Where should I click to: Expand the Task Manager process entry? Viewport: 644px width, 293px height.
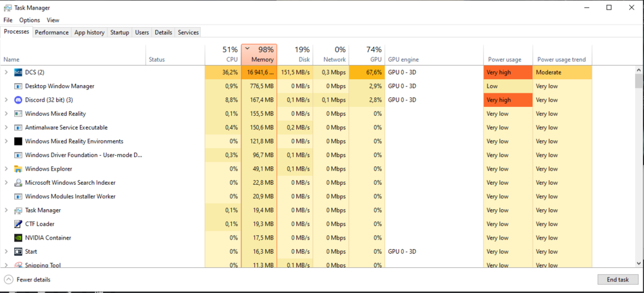(6, 210)
